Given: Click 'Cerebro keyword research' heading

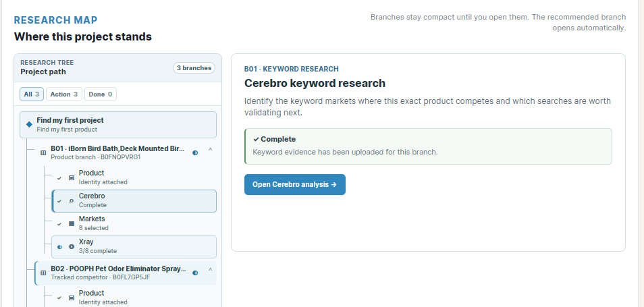Looking at the screenshot, I should [x=315, y=83].
